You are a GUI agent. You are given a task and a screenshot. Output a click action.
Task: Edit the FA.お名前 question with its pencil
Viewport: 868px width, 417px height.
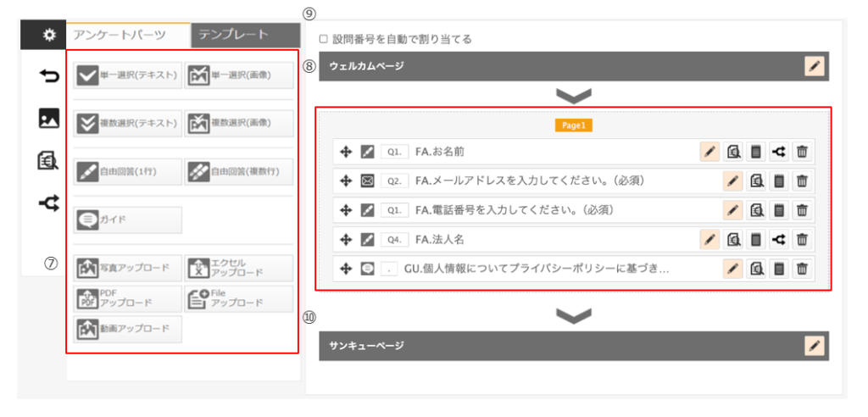tap(709, 152)
